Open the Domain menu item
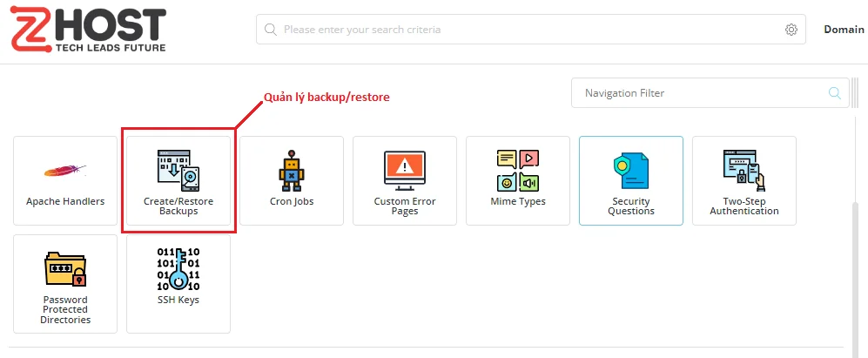 click(x=844, y=30)
